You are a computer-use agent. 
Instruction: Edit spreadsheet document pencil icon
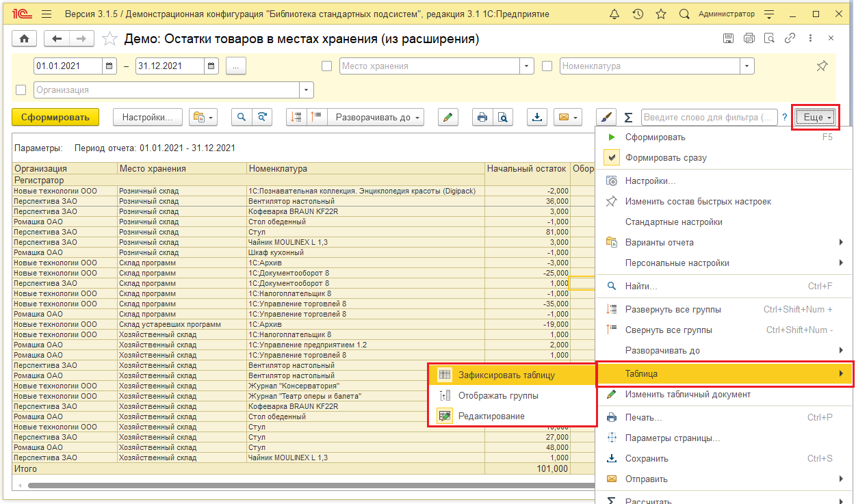point(448,118)
